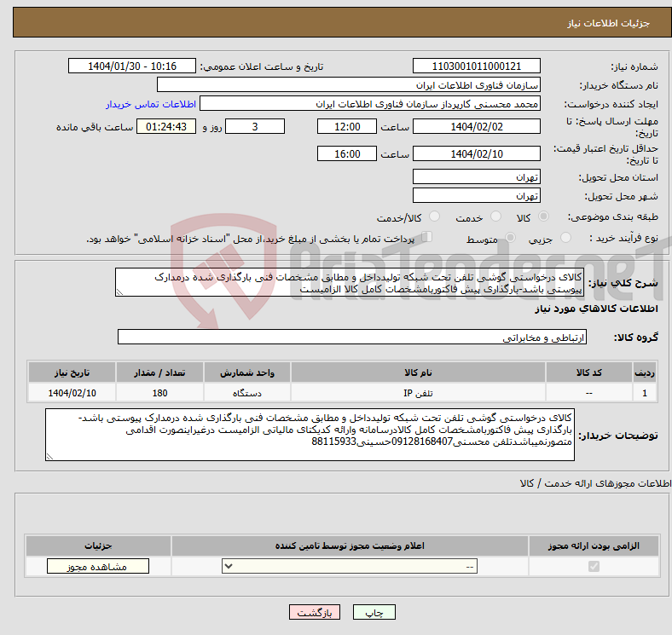
Task: Click جزئیات column header in license table
Action: pos(98,546)
